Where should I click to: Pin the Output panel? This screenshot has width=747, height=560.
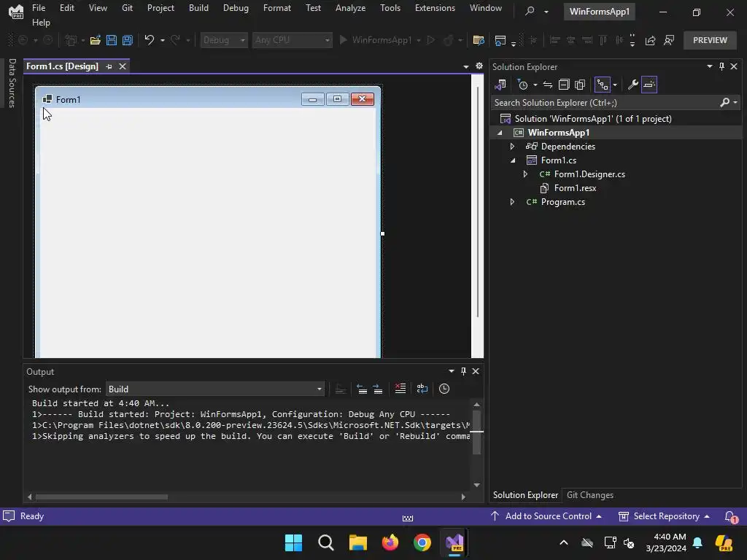(463, 371)
